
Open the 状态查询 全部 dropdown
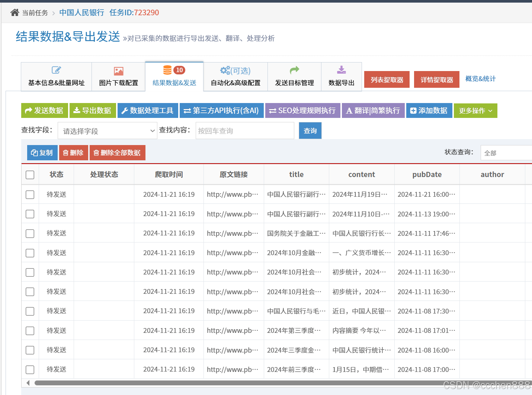506,153
